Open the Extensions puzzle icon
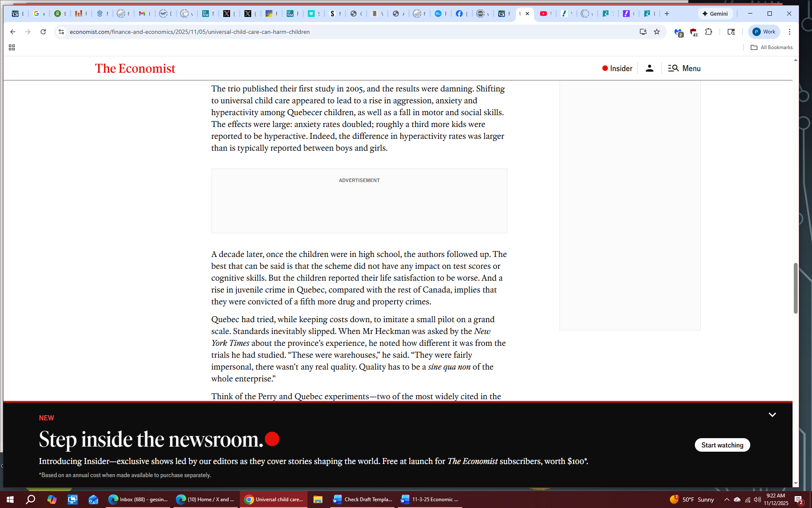Image resolution: width=812 pixels, height=508 pixels. pos(709,32)
